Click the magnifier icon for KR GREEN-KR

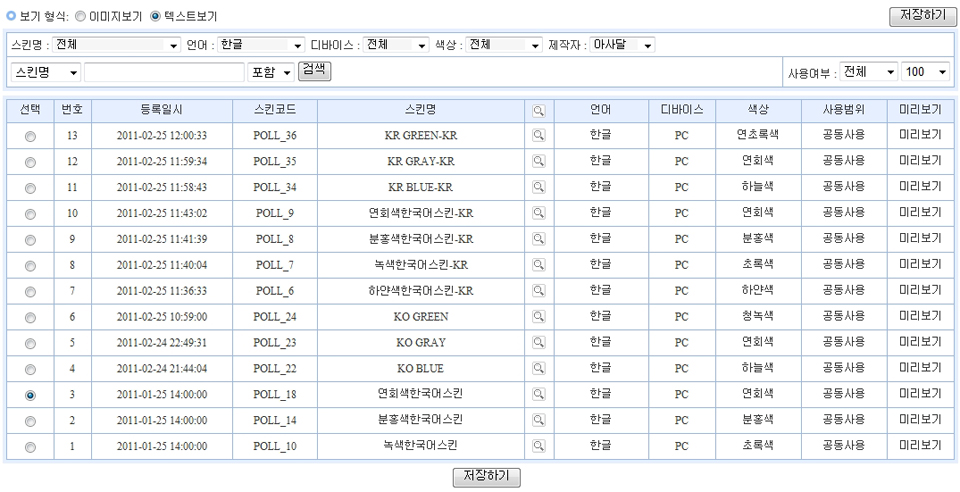click(x=538, y=134)
